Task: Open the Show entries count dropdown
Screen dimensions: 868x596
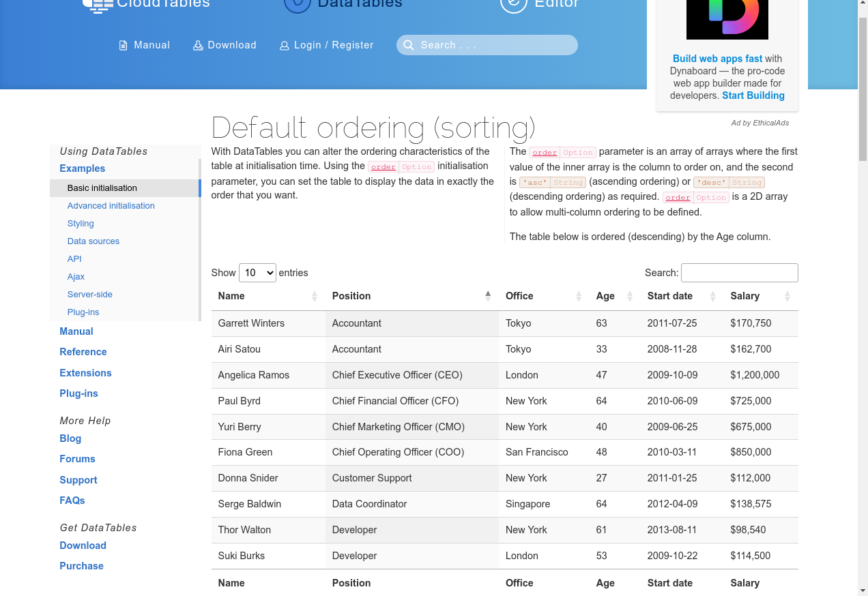Action: (257, 273)
